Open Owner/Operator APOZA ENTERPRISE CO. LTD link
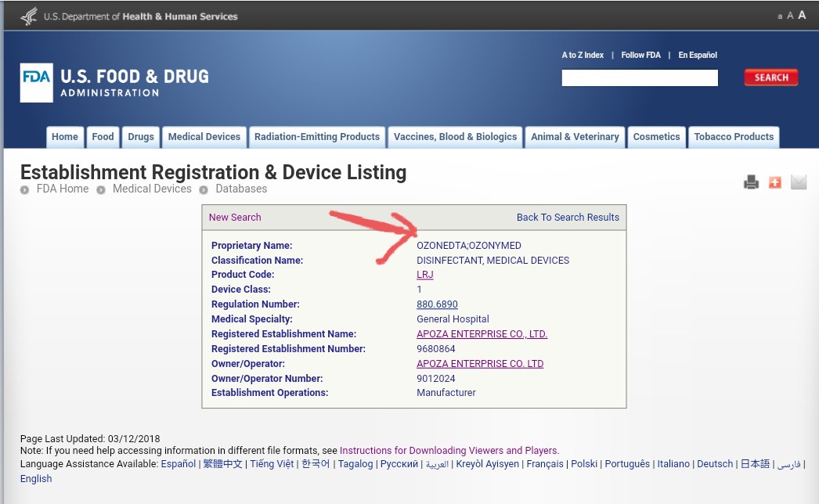The image size is (819, 504). click(480, 364)
